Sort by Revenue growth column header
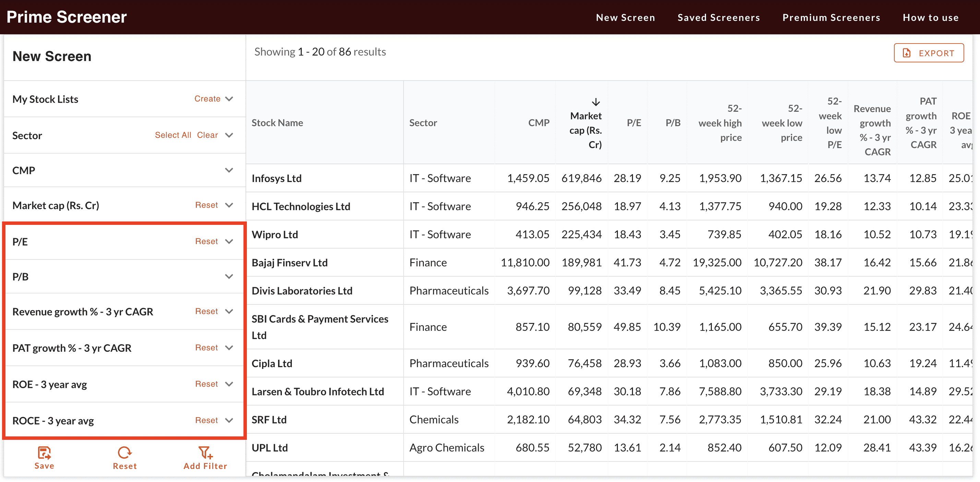980x482 pixels. (x=872, y=130)
